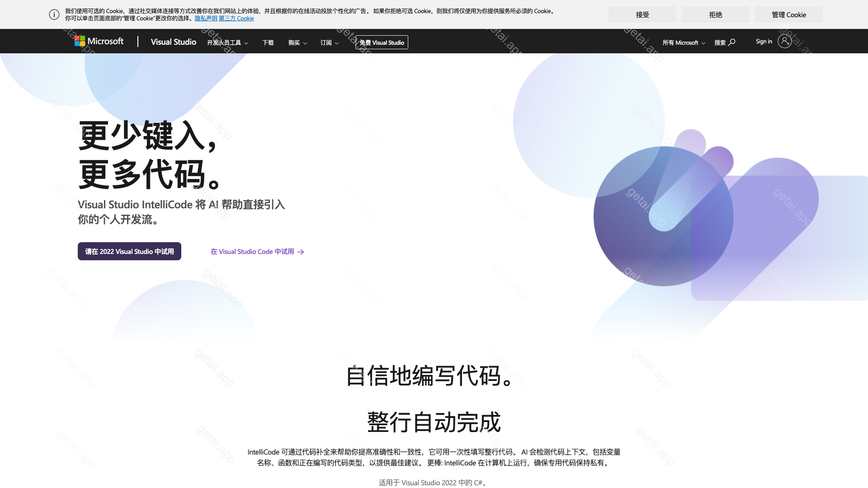Expand the 订阅 dropdown
Viewport: 868px width, 488px height.
pyautogui.click(x=330, y=42)
